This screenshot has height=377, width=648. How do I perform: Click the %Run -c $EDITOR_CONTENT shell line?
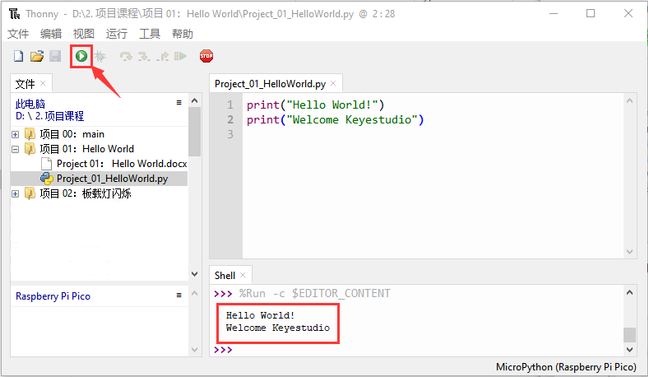pos(314,293)
